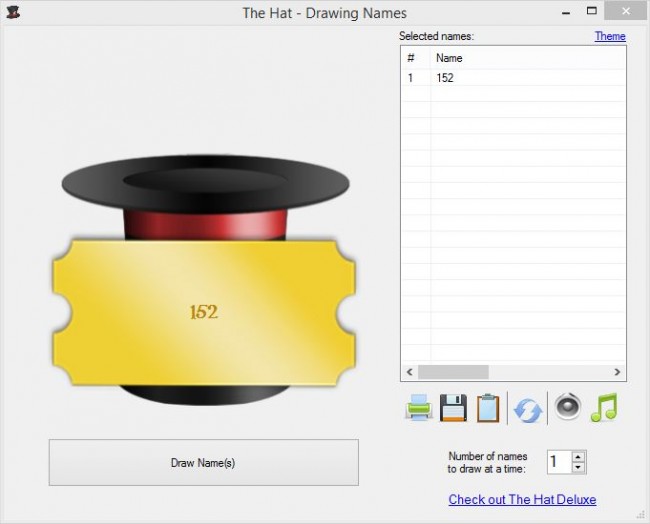Click the Draw Name(s) button
650x524 pixels.
[203, 462]
